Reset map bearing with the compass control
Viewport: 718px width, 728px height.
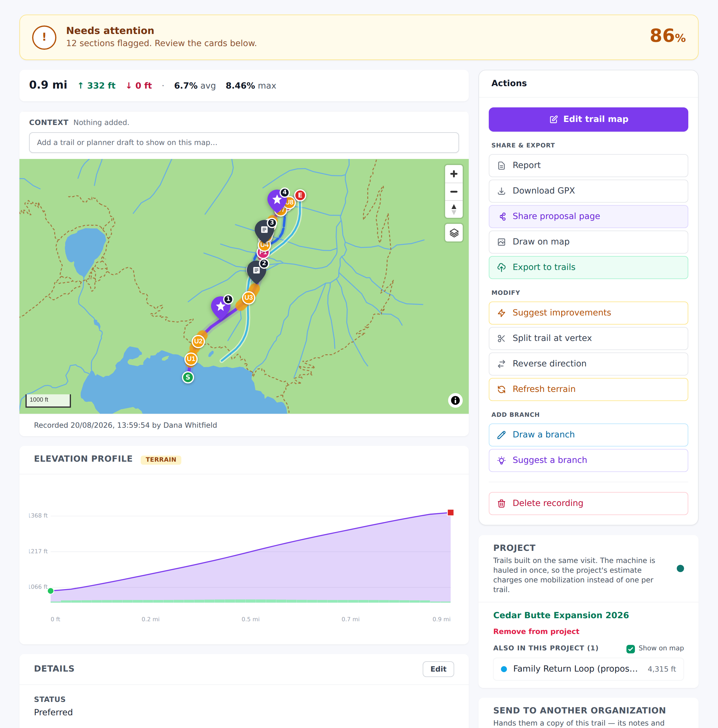pyautogui.click(x=454, y=209)
